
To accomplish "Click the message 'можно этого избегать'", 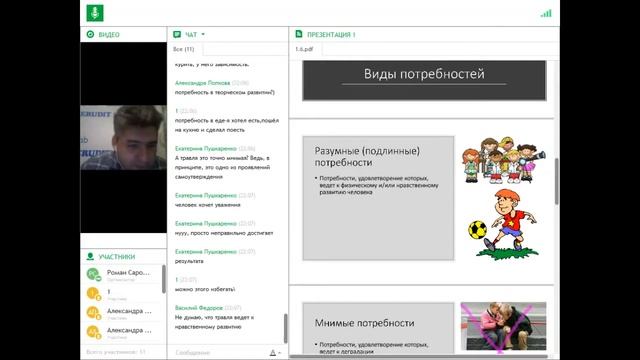I will [x=205, y=289].
